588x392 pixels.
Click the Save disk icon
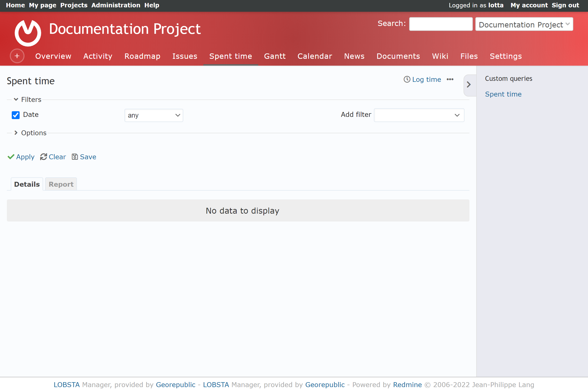click(x=75, y=157)
